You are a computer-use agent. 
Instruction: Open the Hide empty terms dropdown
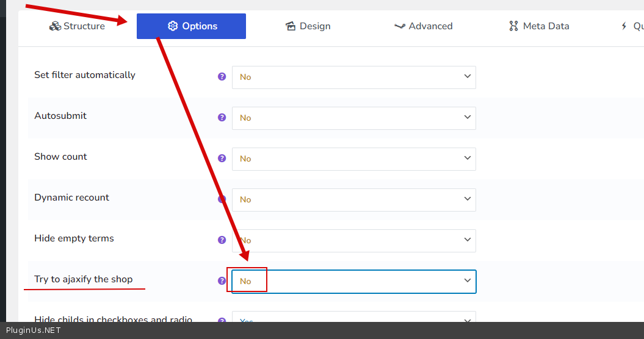pos(353,240)
